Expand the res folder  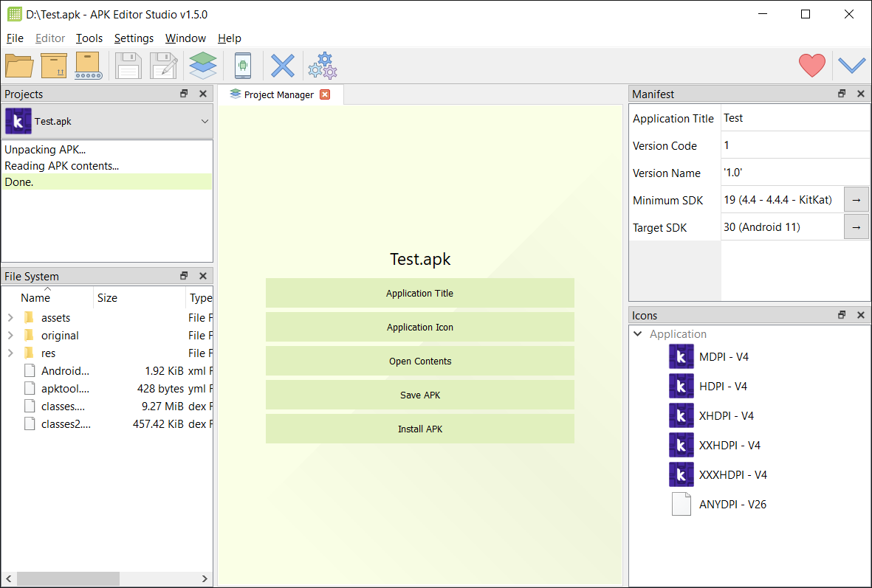coord(10,353)
